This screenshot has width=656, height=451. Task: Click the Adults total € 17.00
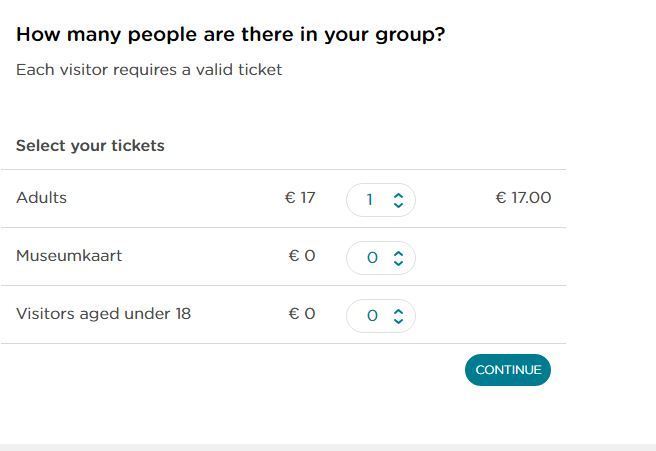pyautogui.click(x=523, y=198)
